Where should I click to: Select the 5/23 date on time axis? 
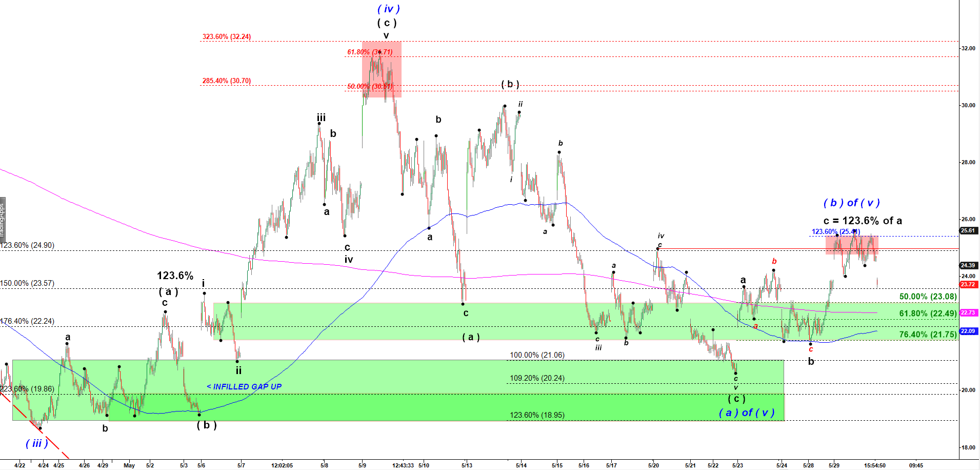pyautogui.click(x=737, y=466)
